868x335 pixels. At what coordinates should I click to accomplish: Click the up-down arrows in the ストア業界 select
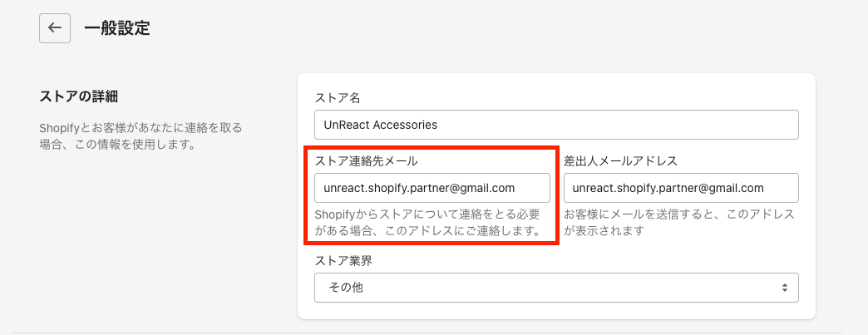783,288
